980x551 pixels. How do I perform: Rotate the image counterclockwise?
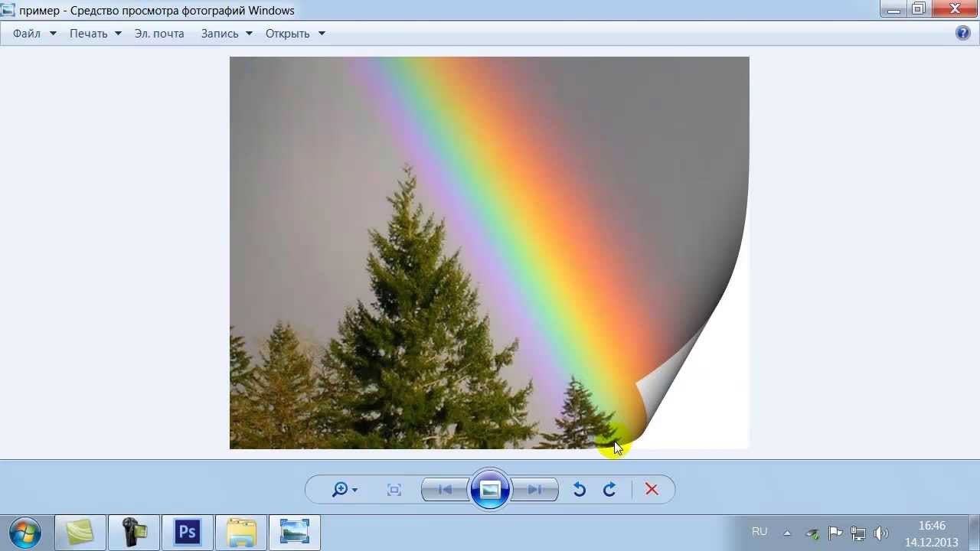[580, 490]
